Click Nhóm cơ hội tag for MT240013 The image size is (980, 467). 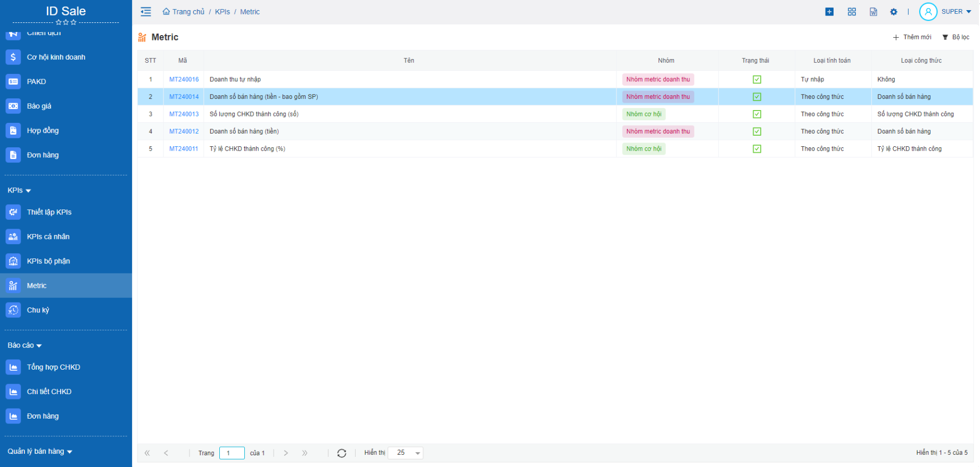pyautogui.click(x=644, y=114)
